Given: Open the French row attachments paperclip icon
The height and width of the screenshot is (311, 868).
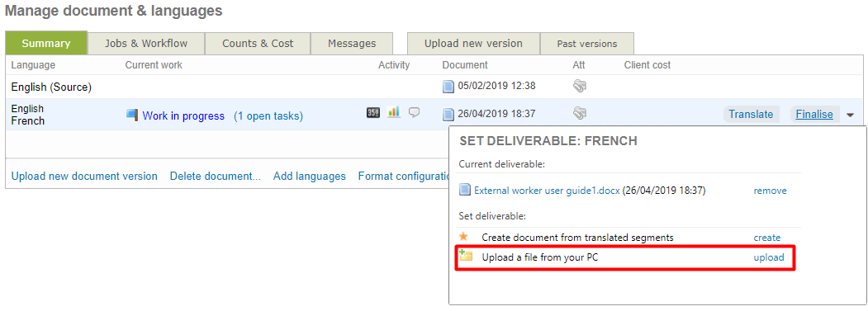Looking at the screenshot, I should point(580,114).
